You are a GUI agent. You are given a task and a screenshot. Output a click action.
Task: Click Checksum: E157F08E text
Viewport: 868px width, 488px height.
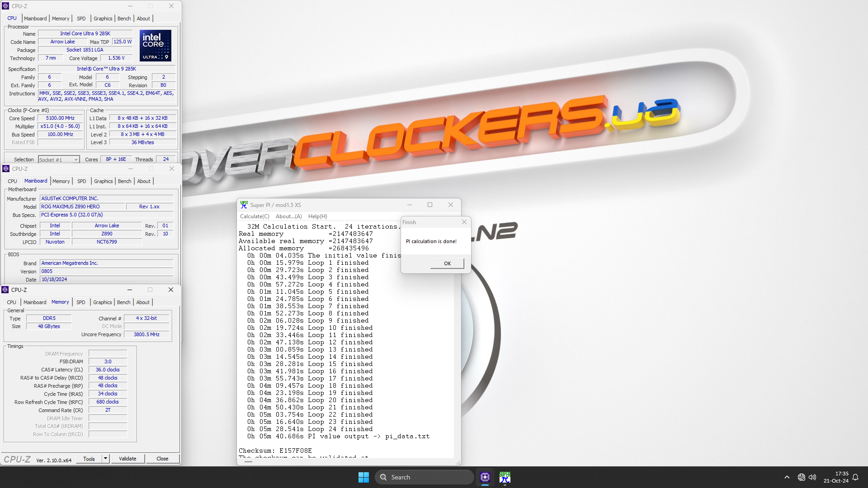(x=275, y=450)
